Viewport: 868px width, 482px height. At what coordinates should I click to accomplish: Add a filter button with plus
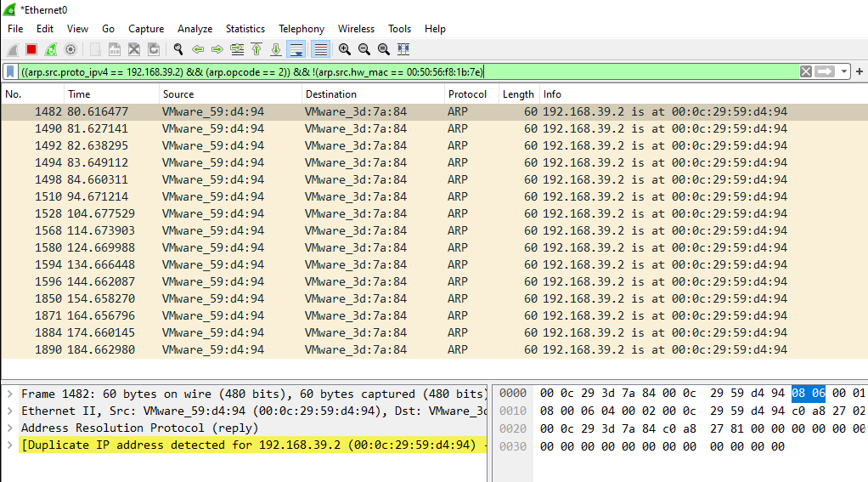pyautogui.click(x=860, y=72)
